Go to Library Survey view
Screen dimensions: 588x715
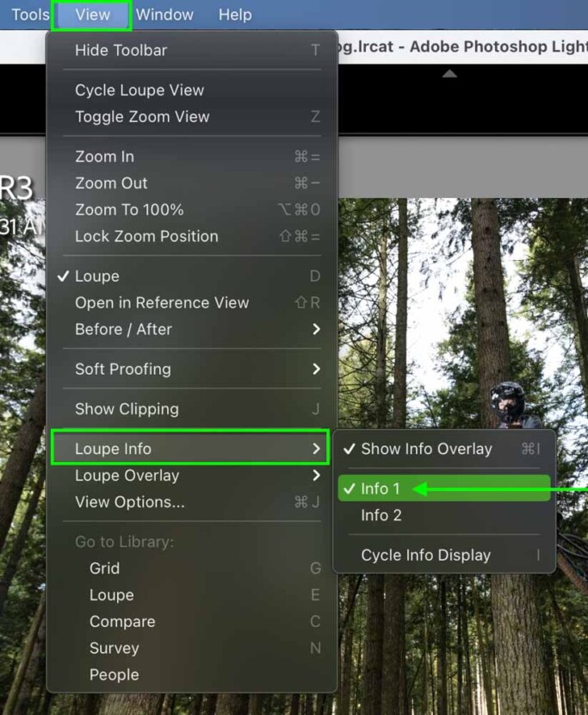pyautogui.click(x=192, y=648)
